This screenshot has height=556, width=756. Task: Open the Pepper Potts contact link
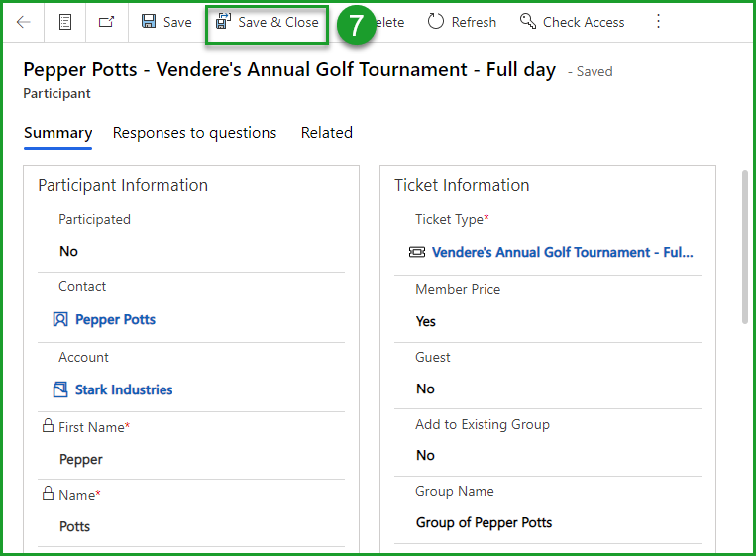(x=115, y=320)
